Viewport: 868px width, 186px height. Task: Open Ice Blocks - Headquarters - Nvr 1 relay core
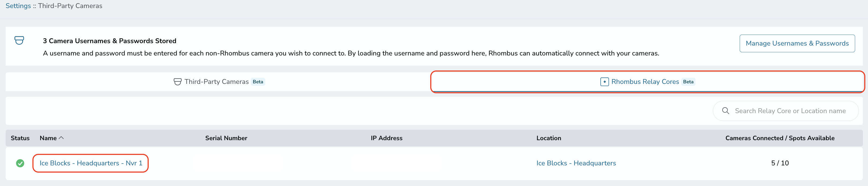(91, 163)
